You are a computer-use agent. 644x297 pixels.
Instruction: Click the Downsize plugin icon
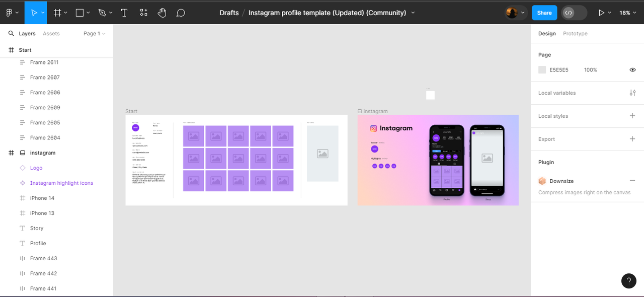pos(542,181)
